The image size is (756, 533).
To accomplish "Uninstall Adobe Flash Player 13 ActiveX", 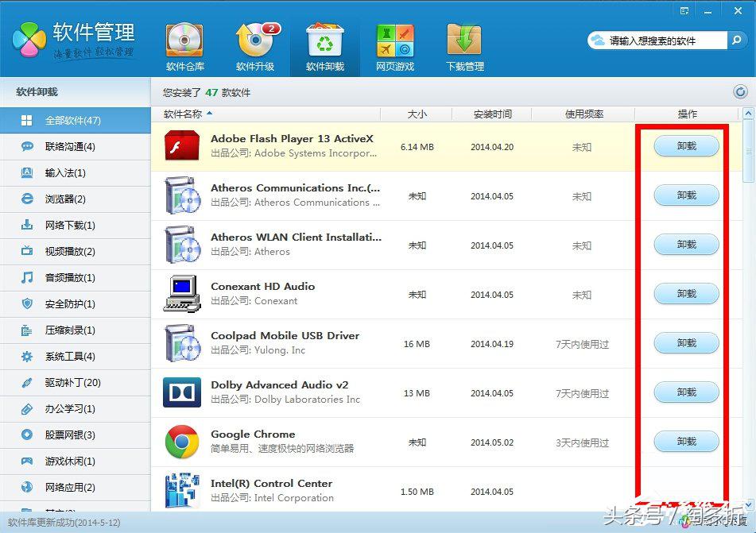I will (x=684, y=145).
